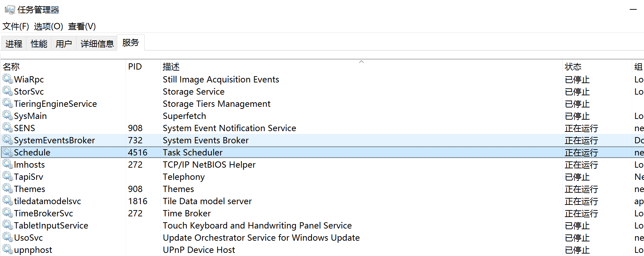Sort by the 状态 column header
Image resolution: width=644 pixels, height=256 pixels.
tap(597, 66)
